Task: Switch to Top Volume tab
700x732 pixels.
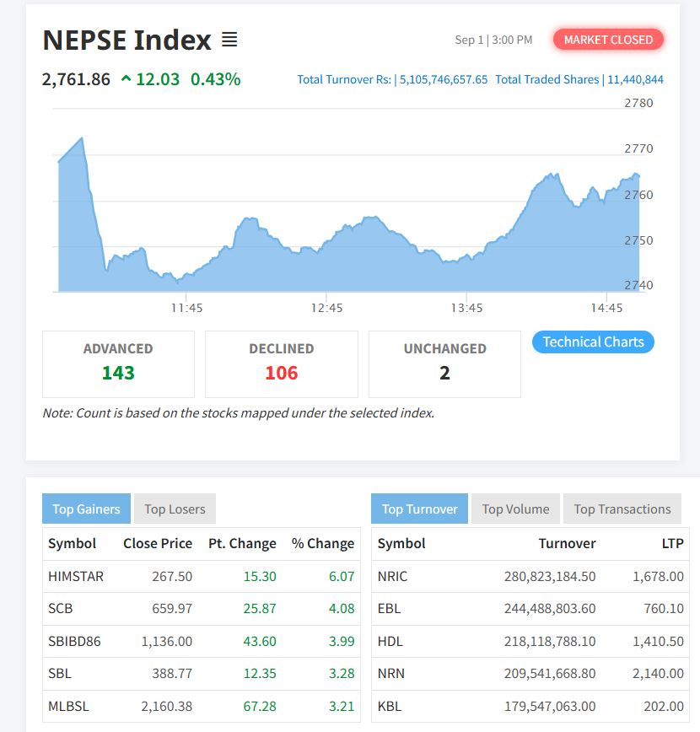Action: pyautogui.click(x=515, y=509)
